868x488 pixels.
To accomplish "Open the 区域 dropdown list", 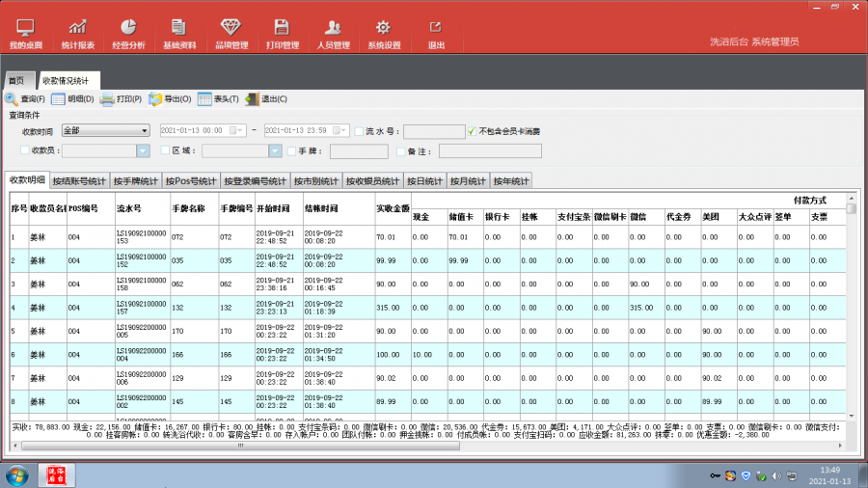I will tap(274, 150).
